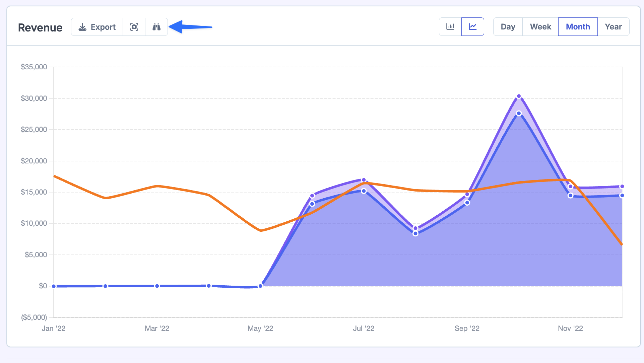Click the May data point at $0
This screenshot has height=363, width=644.
260,286
